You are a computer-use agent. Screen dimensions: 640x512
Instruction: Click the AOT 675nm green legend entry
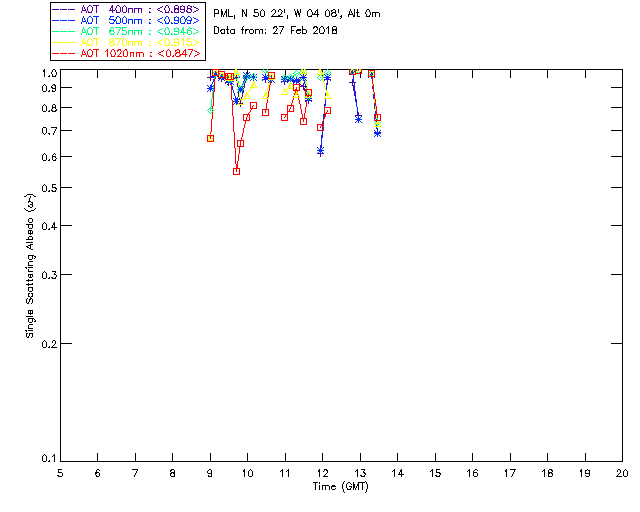tap(126, 31)
